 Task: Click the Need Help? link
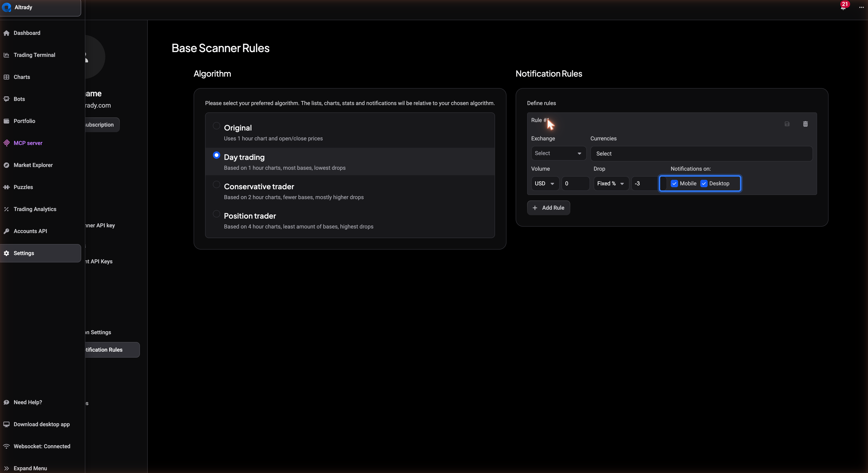click(28, 402)
